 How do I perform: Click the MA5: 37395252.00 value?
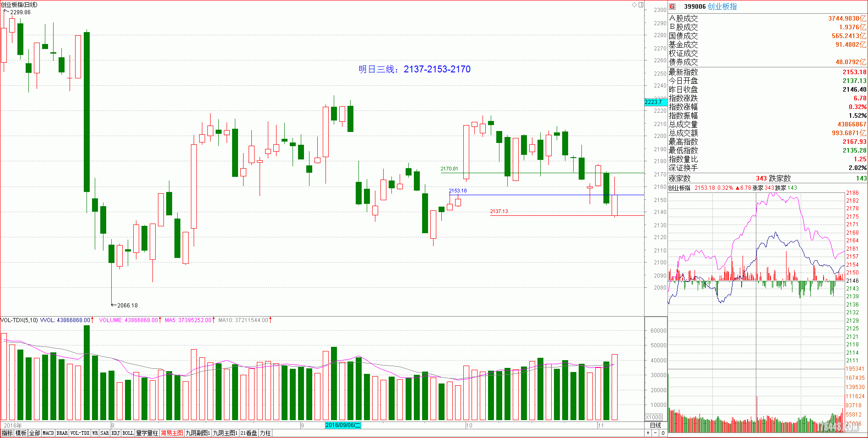pos(188,320)
